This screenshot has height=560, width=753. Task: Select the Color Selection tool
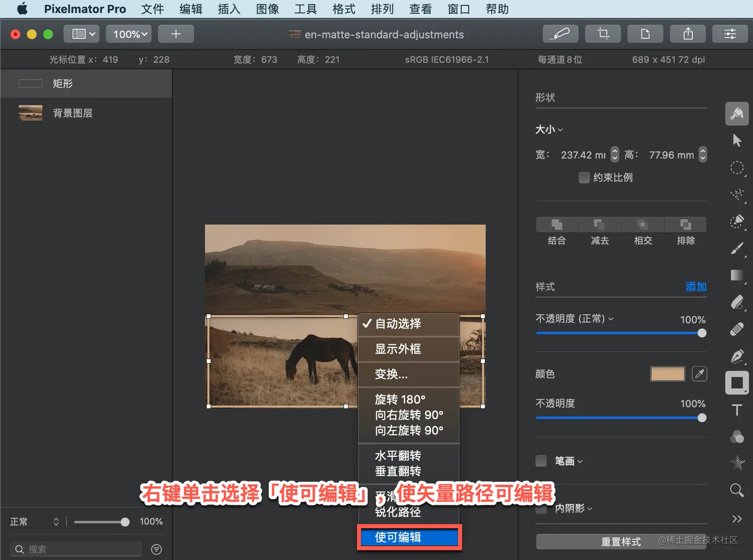(x=737, y=221)
